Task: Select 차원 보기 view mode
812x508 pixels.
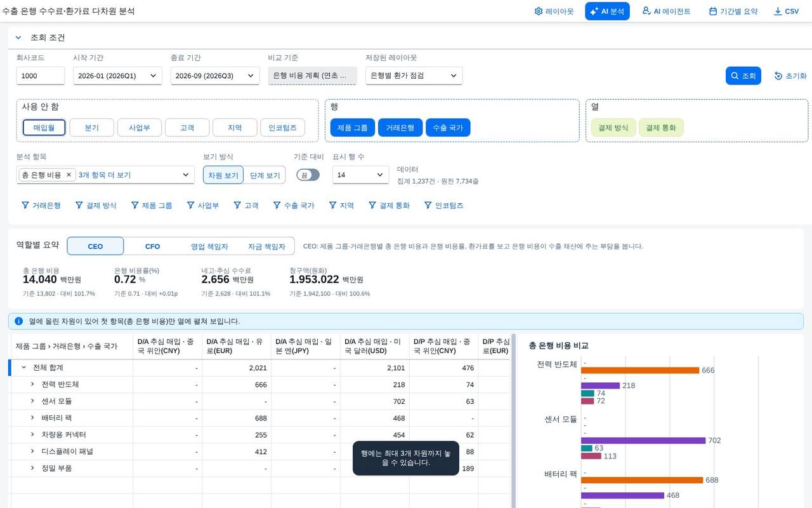Action: pyautogui.click(x=223, y=175)
